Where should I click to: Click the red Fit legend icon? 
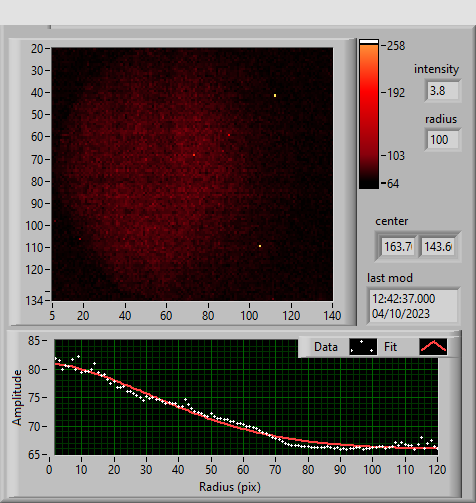pyautogui.click(x=433, y=347)
